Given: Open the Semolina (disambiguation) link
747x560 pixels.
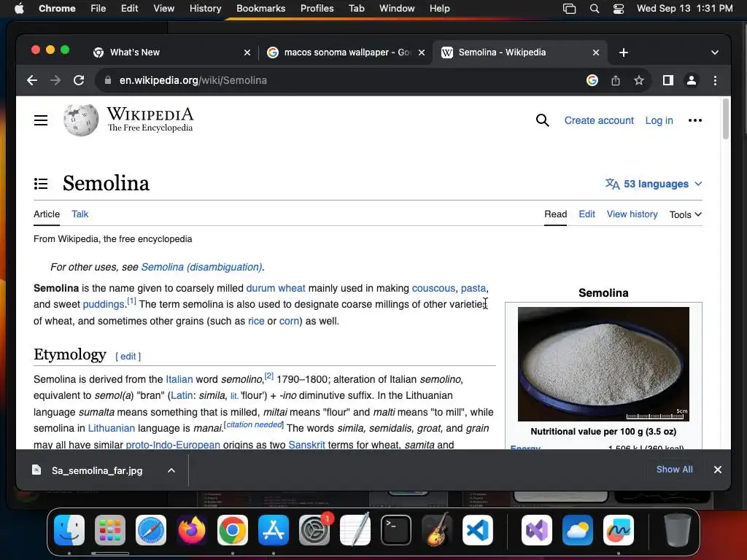Looking at the screenshot, I should 201,267.
